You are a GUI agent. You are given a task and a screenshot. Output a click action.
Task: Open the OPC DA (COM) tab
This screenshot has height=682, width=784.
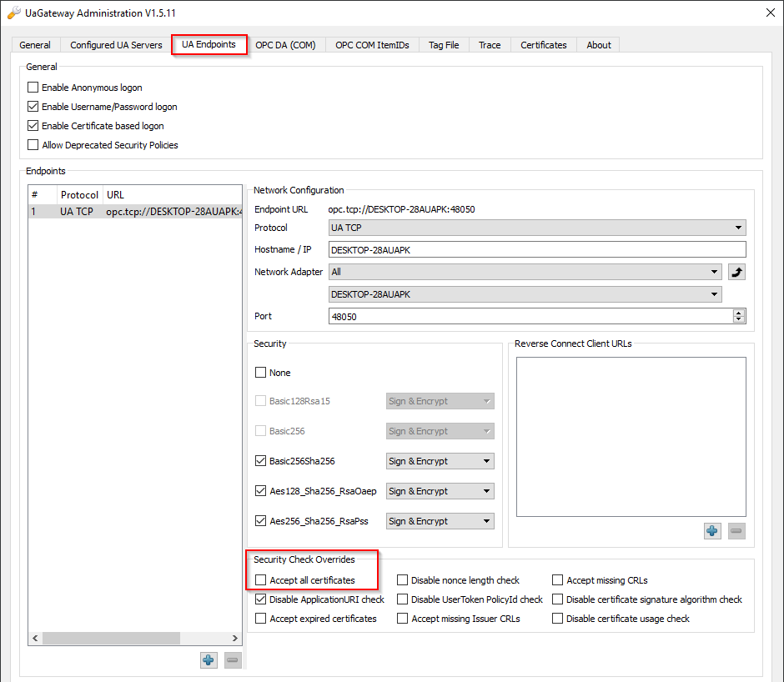[x=285, y=45]
